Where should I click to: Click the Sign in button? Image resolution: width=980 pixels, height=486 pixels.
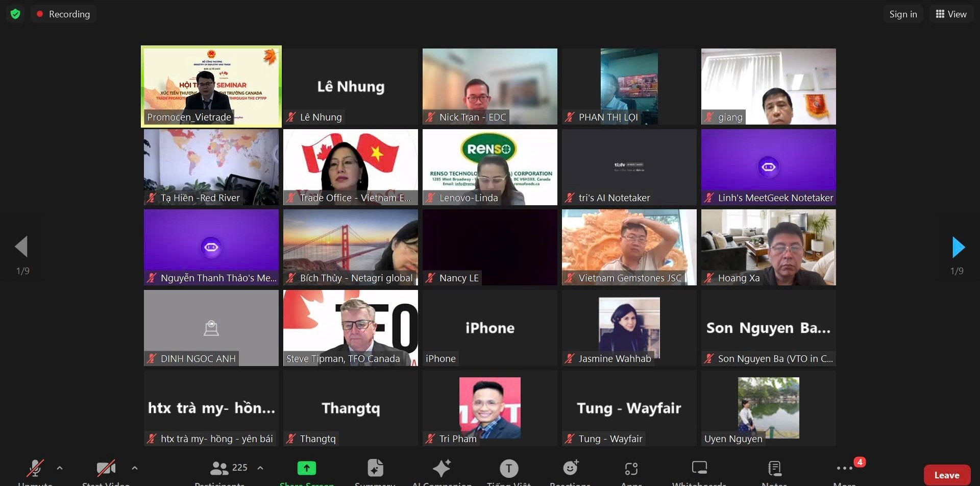click(x=903, y=14)
